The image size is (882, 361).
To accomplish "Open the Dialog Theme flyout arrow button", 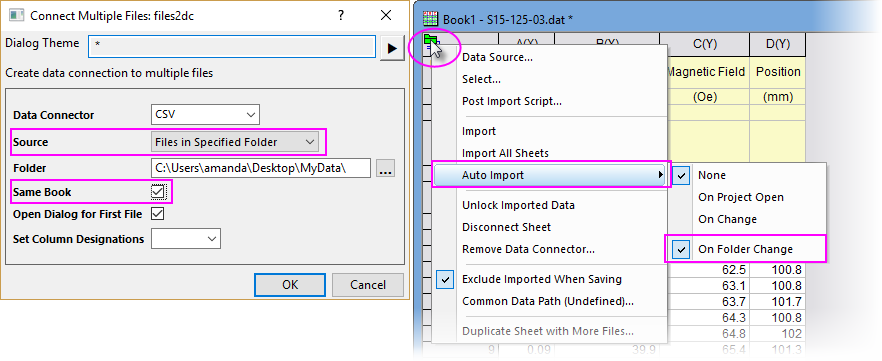I will [x=392, y=49].
